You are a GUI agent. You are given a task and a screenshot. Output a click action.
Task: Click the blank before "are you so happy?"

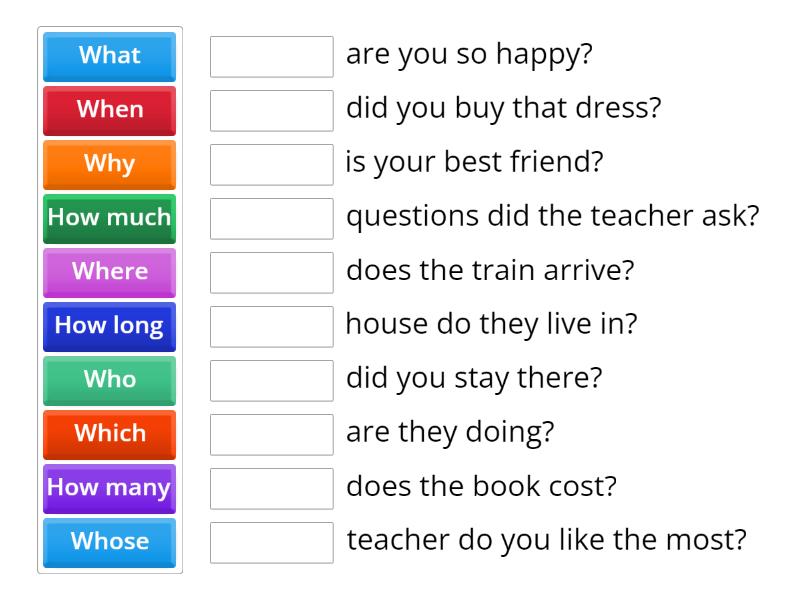(271, 56)
